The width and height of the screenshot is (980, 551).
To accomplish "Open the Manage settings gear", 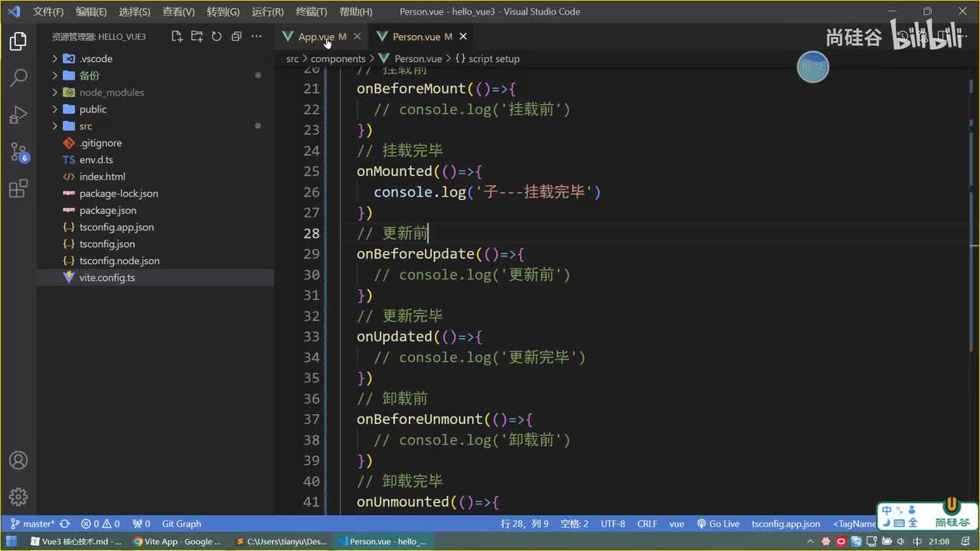I will pyautogui.click(x=18, y=497).
